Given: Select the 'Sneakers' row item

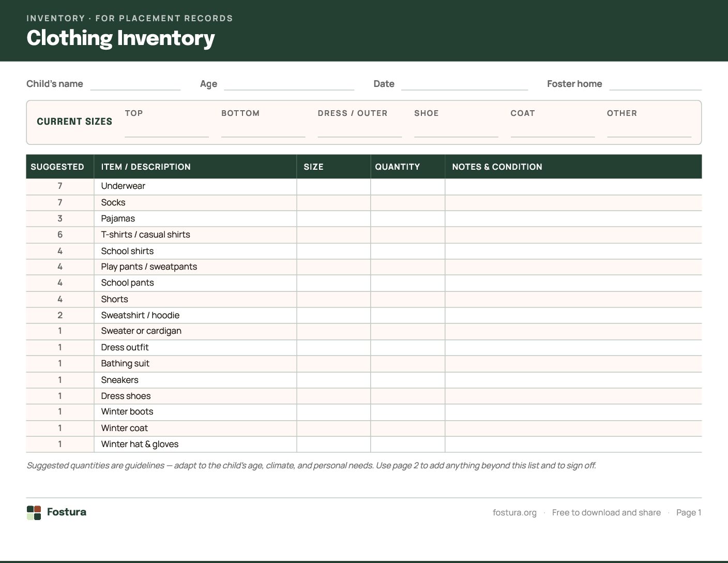Looking at the screenshot, I should (x=119, y=380).
